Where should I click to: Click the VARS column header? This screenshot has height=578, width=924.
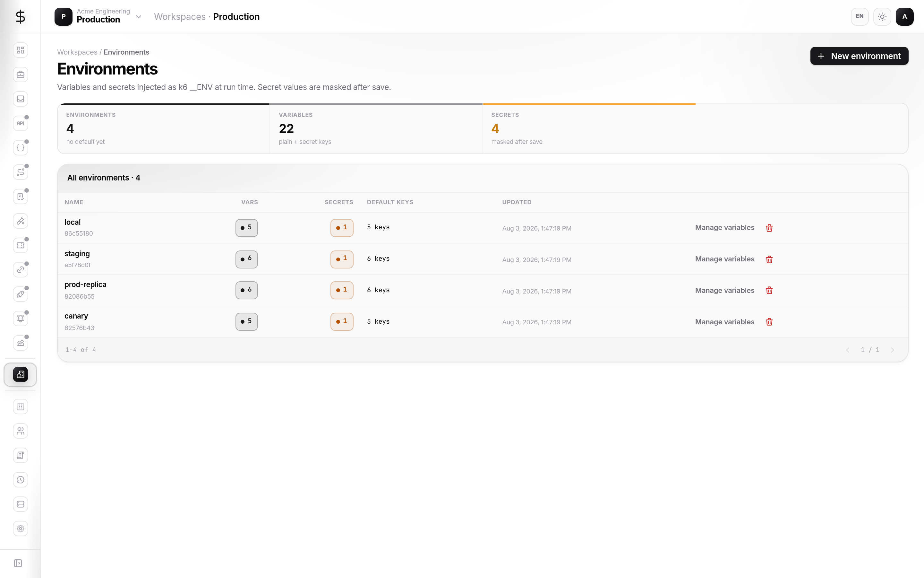[x=249, y=202]
